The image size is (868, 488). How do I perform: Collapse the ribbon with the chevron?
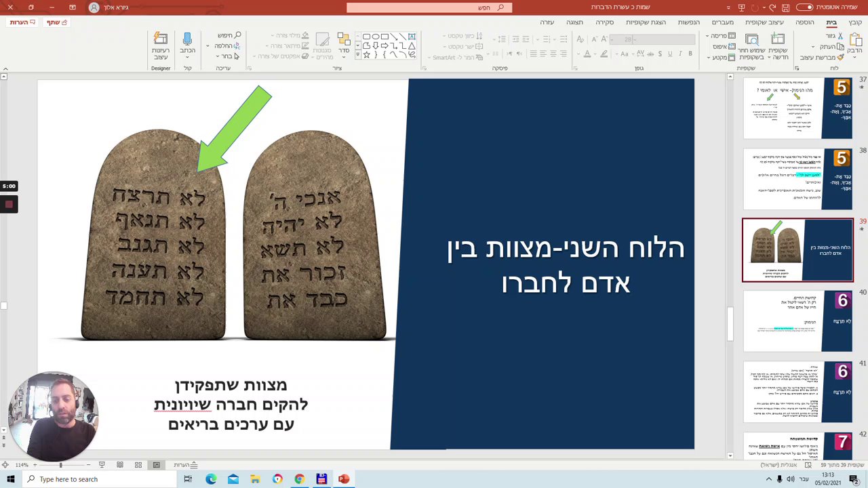coord(5,68)
